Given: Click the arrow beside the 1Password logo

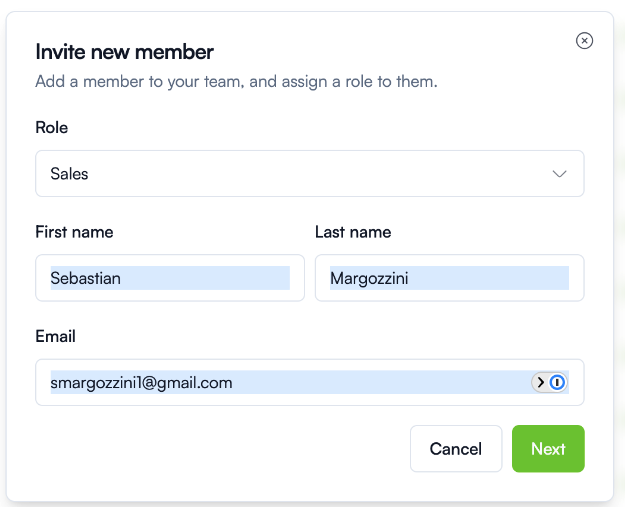Looking at the screenshot, I should pyautogui.click(x=541, y=382).
